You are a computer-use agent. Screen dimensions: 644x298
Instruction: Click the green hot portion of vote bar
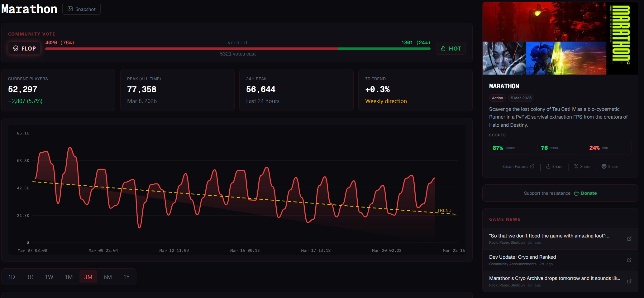384,49
